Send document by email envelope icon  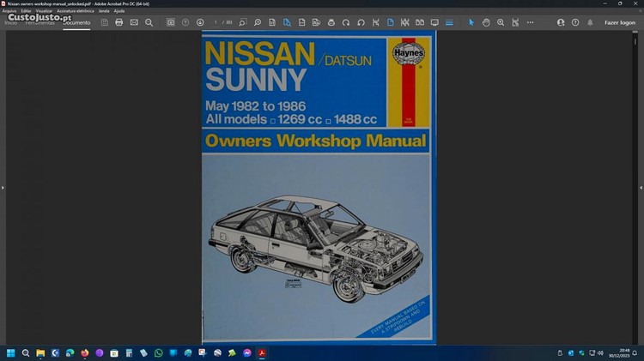134,22
